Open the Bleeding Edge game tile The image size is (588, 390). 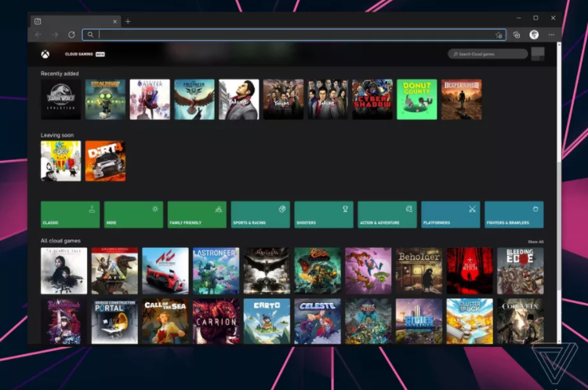tap(520, 271)
